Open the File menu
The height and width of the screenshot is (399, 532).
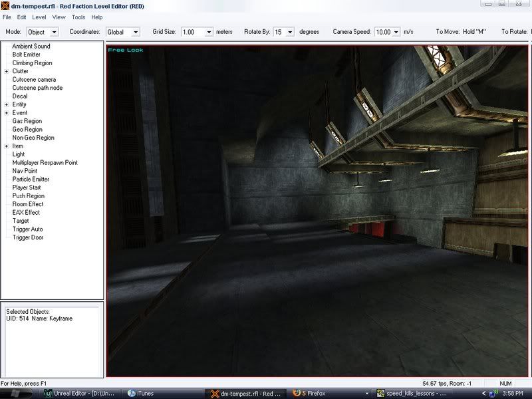tap(7, 17)
